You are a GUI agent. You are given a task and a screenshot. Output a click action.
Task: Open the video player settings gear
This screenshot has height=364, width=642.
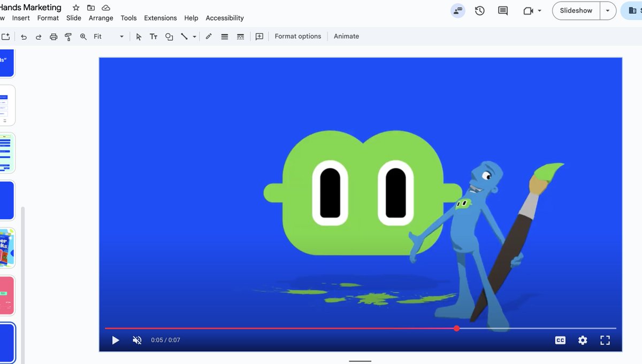(x=583, y=340)
